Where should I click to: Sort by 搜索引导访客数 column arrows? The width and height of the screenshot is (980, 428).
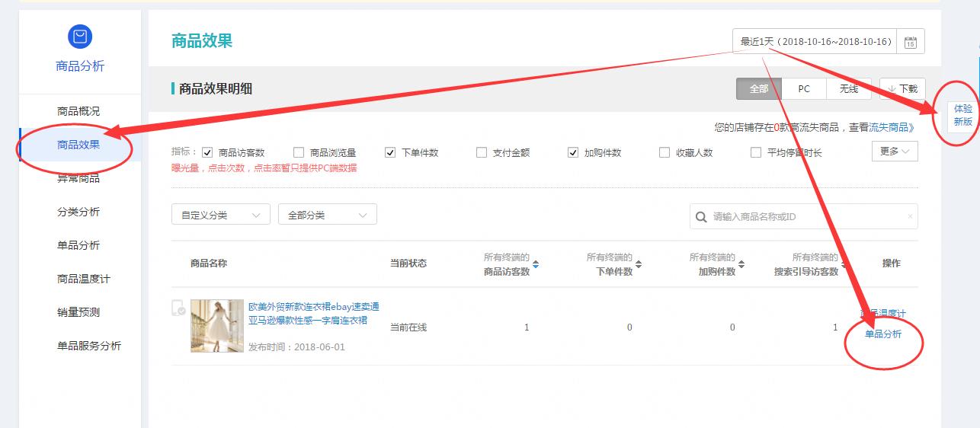point(844,264)
